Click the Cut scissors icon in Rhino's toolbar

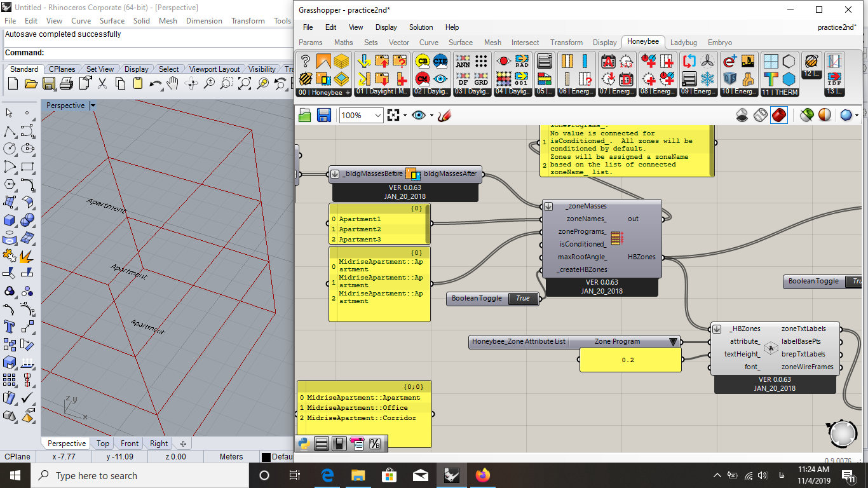click(x=102, y=83)
